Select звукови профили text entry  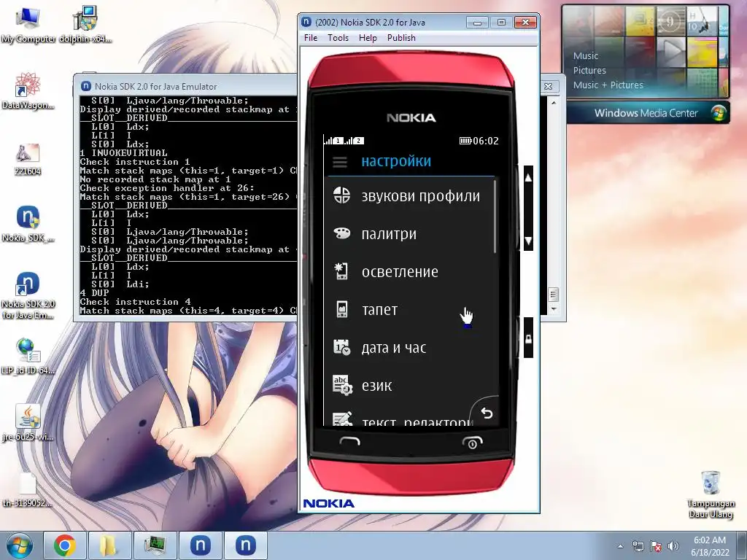point(421,196)
